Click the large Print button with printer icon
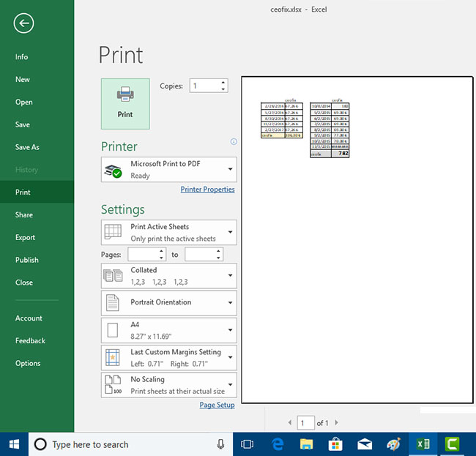The width and height of the screenshot is (476, 456). coord(125,104)
